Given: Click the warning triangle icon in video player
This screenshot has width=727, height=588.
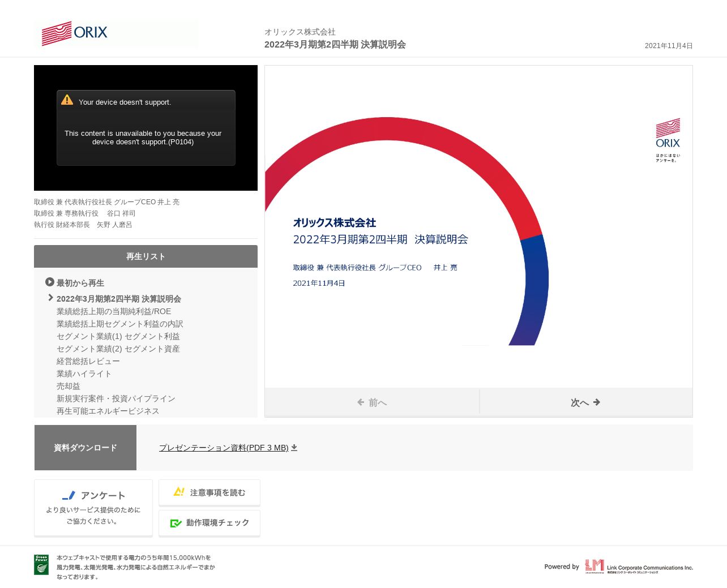Looking at the screenshot, I should [x=67, y=100].
